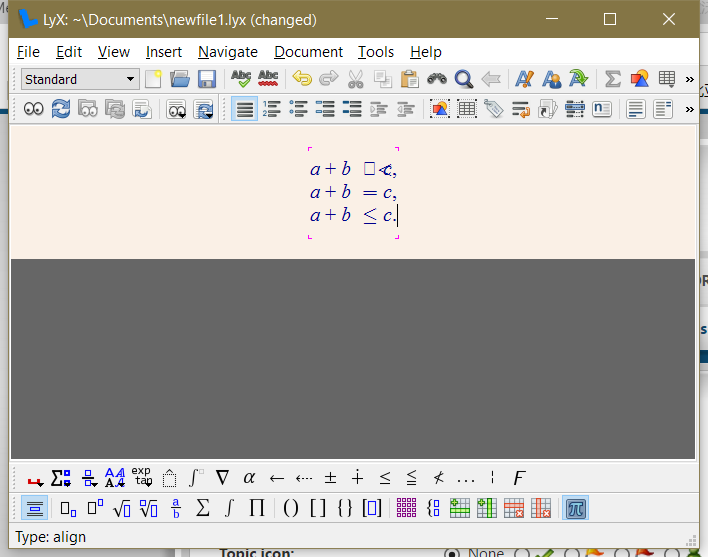Image resolution: width=708 pixels, height=557 pixels.
Task: Apply numbered list formatting
Action: point(271,109)
